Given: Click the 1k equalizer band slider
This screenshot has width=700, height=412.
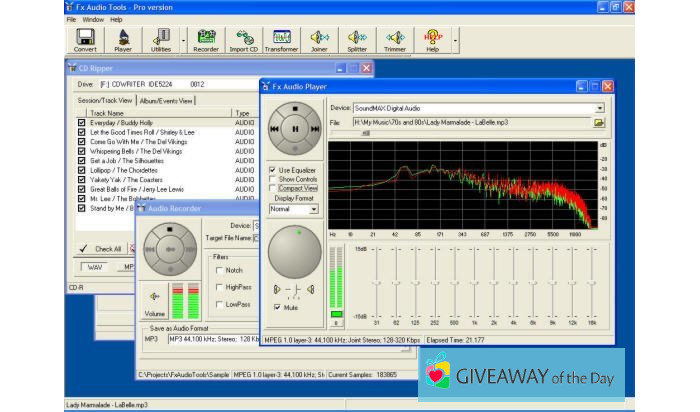Looking at the screenshot, I should click(x=475, y=283).
